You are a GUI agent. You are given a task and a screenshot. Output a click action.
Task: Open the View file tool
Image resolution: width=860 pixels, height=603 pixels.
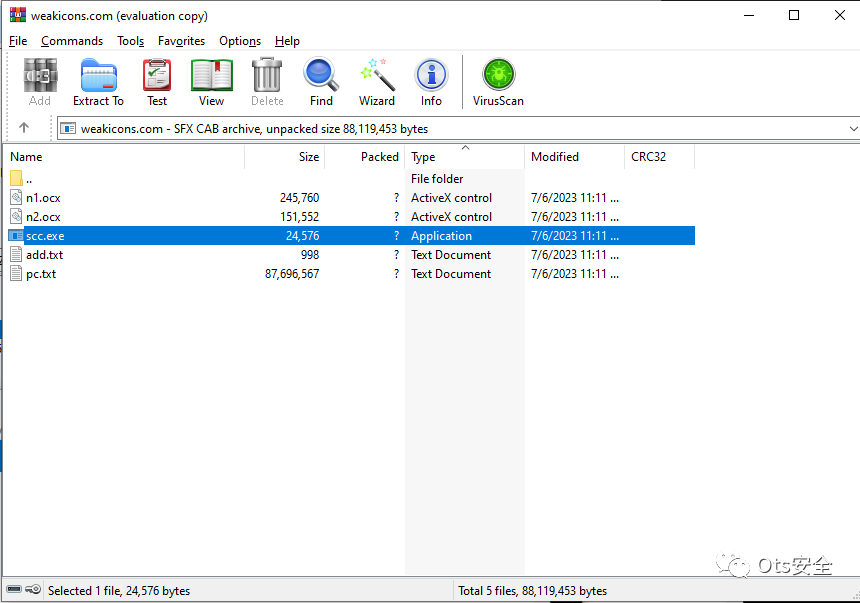[x=211, y=82]
